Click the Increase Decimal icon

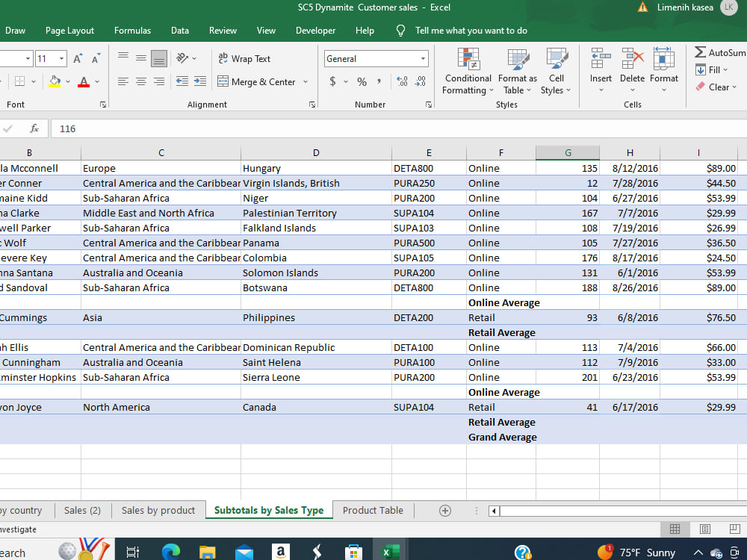point(401,83)
